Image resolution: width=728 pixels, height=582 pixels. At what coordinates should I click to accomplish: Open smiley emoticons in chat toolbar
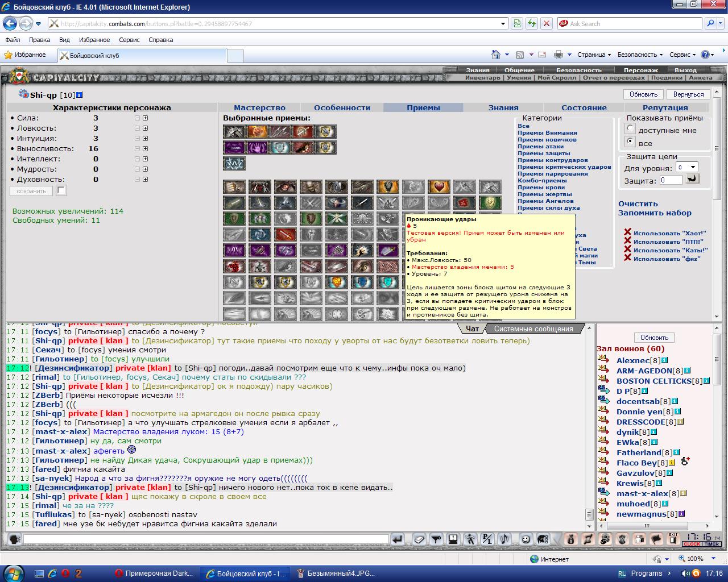pos(526,539)
